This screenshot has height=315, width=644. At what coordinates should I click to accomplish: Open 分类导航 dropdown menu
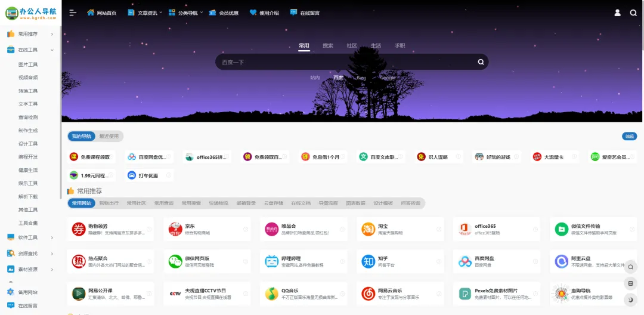(185, 13)
